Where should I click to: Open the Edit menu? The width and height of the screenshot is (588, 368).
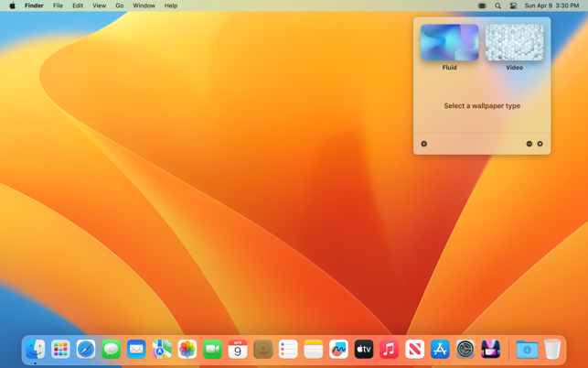(x=78, y=5)
